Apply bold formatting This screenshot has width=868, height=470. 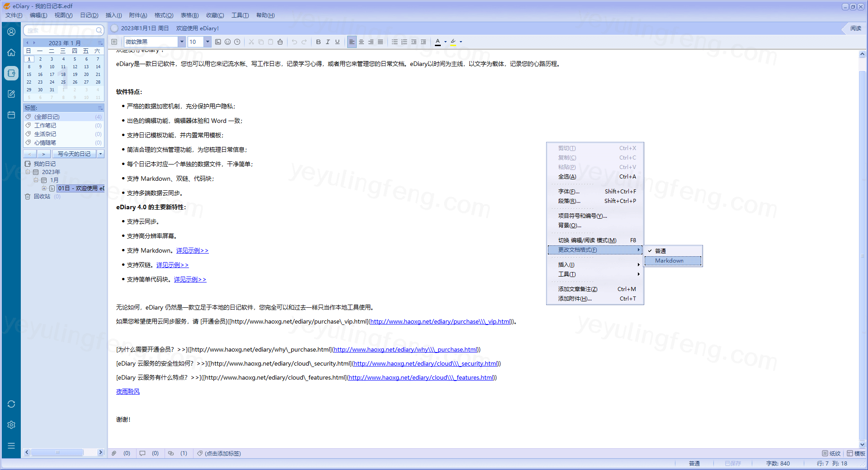tap(318, 42)
